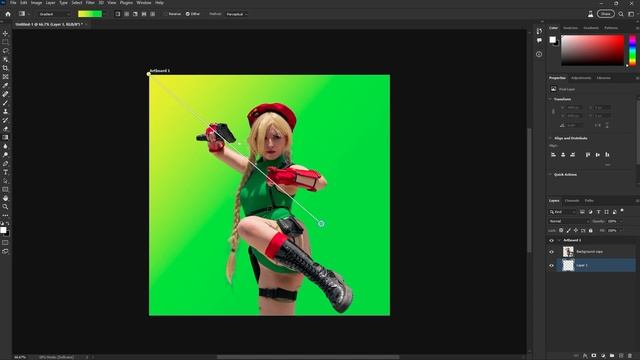640x360 pixels.
Task: Click align bottom edges icon
Action: (x=607, y=155)
